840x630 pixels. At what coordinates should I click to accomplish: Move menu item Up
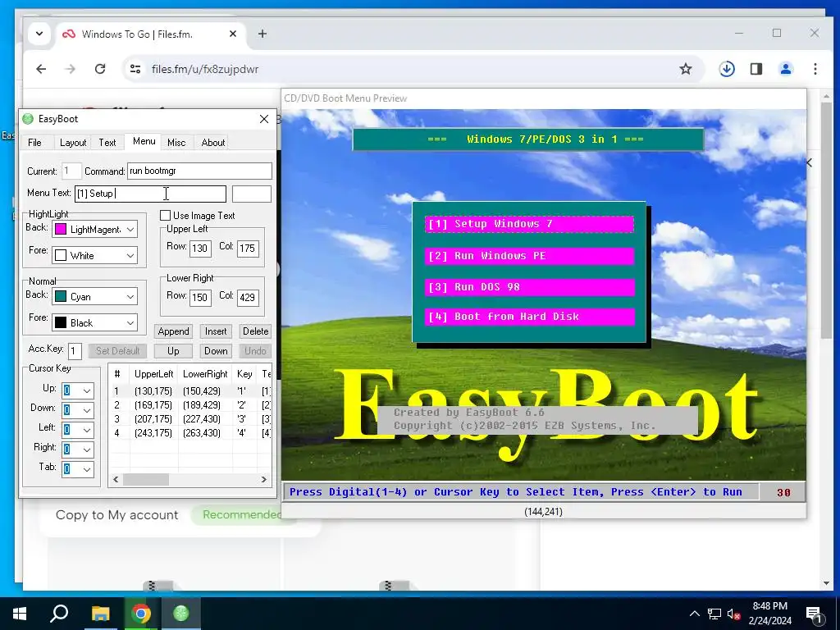[173, 351]
